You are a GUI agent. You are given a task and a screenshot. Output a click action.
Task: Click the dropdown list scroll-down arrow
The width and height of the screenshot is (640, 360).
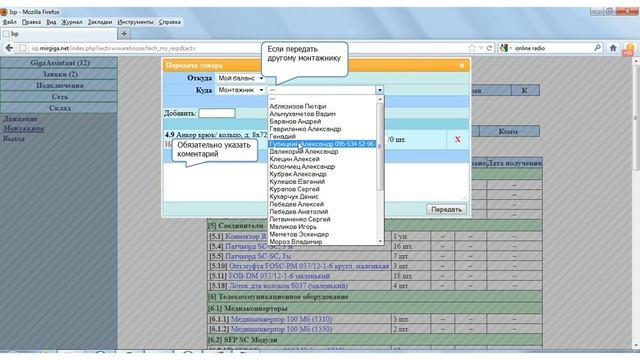pos(380,241)
